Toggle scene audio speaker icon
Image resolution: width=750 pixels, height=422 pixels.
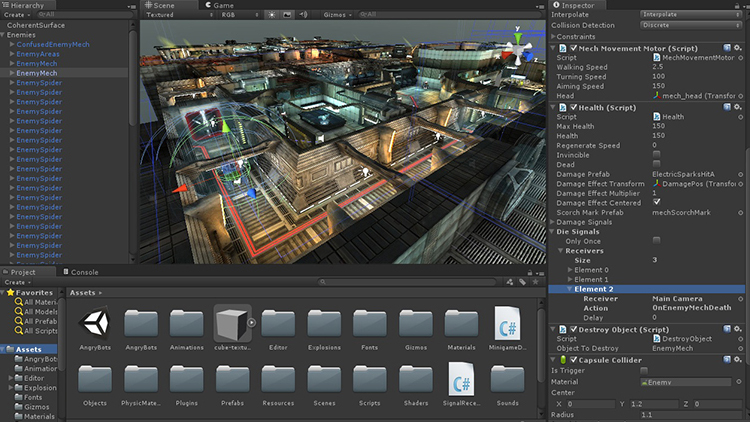coord(303,15)
